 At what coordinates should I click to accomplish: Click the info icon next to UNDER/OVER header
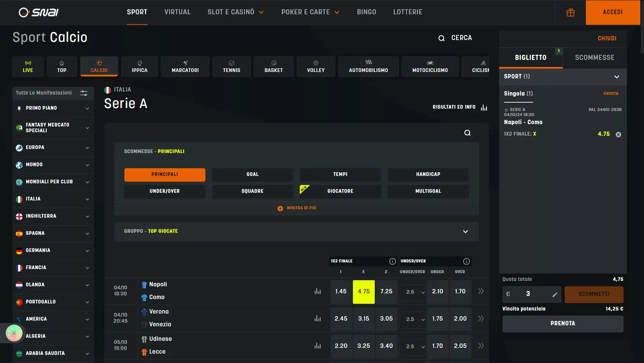467,261
